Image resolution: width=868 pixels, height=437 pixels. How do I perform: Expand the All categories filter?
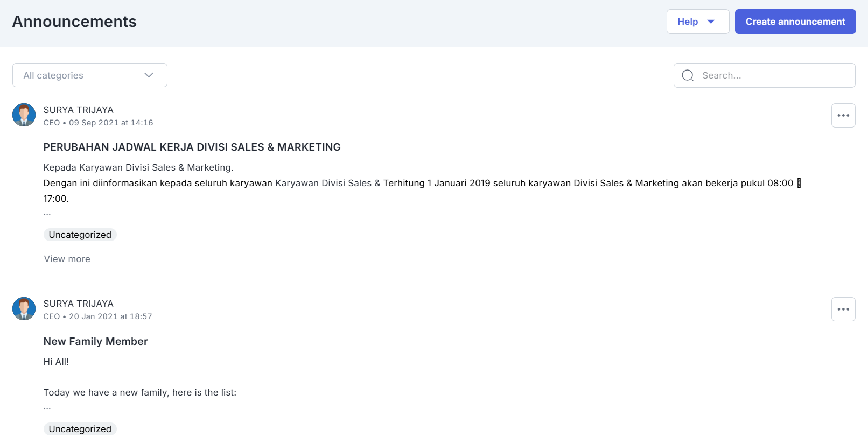coord(89,75)
